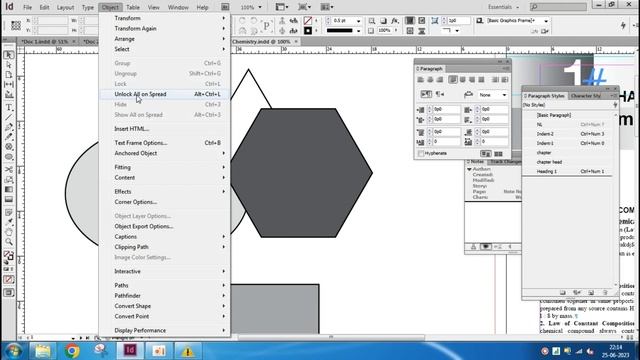
Task: Select the Free Transform tool
Action: (x=9, y=179)
